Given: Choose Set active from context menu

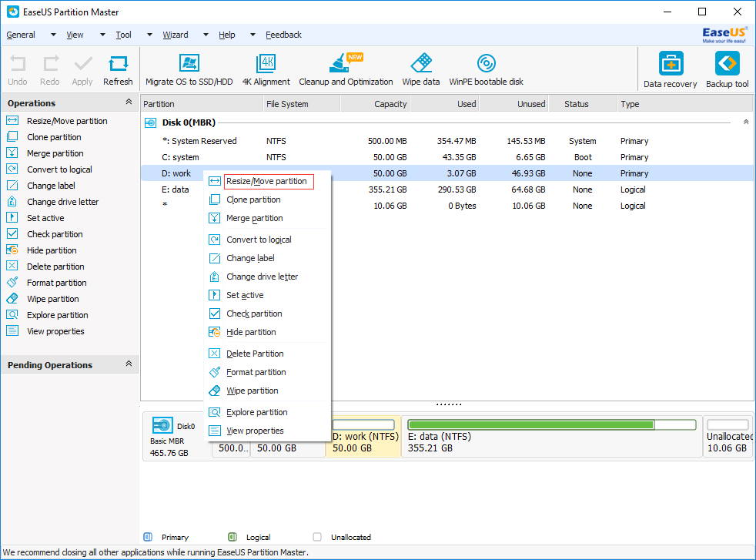Looking at the screenshot, I should [269, 295].
